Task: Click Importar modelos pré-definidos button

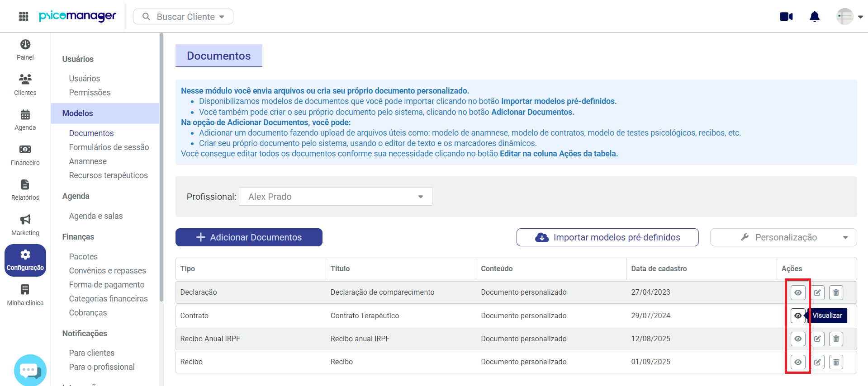Action: point(607,237)
